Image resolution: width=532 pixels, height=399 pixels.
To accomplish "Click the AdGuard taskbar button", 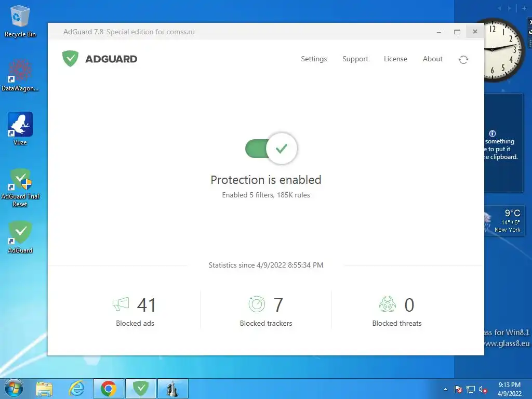I will tap(141, 389).
